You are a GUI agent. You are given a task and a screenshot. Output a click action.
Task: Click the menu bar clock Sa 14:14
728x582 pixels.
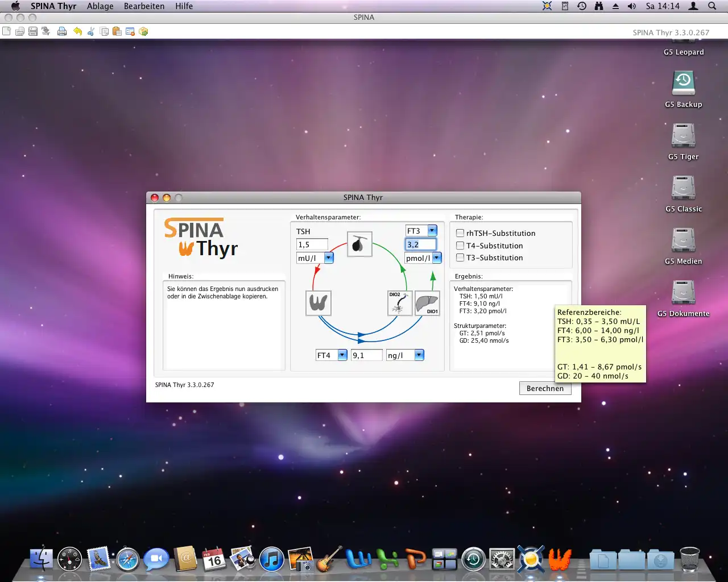(663, 6)
